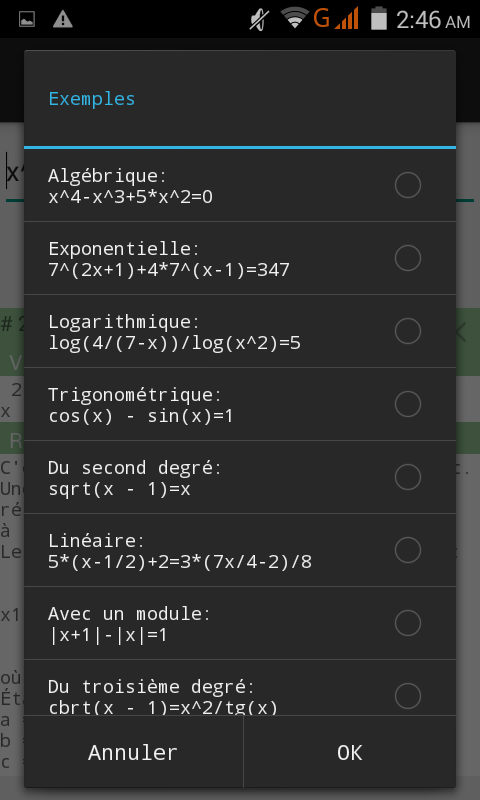
Task: Select the Avec un module radio button
Action: point(408,622)
